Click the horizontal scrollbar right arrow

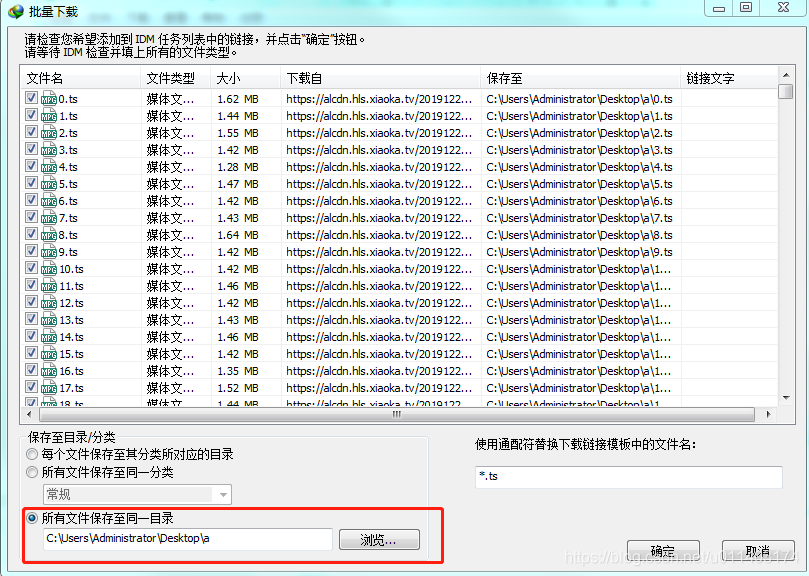pos(768,414)
